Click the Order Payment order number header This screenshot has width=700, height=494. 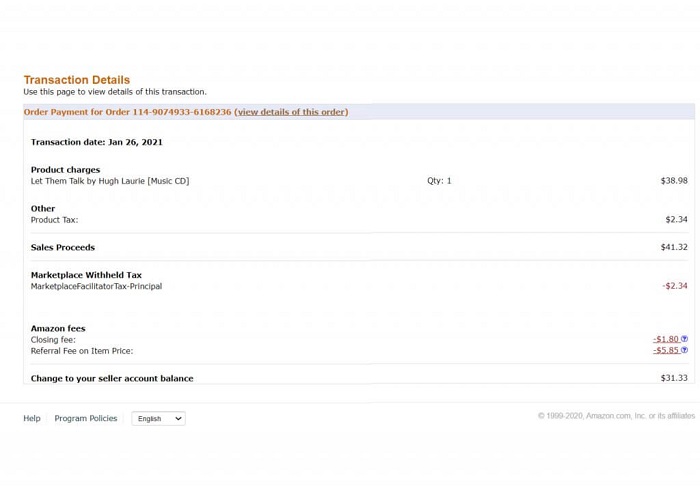pyautogui.click(x=127, y=112)
